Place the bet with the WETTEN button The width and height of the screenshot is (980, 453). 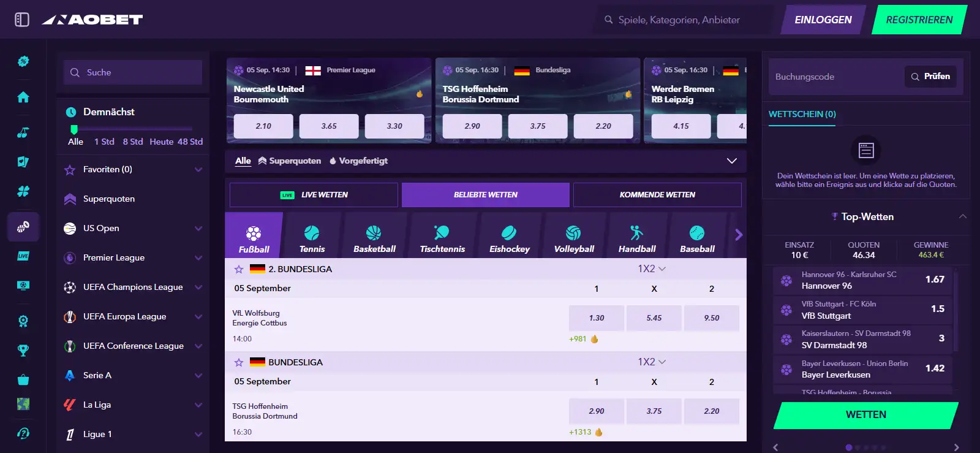[866, 415]
